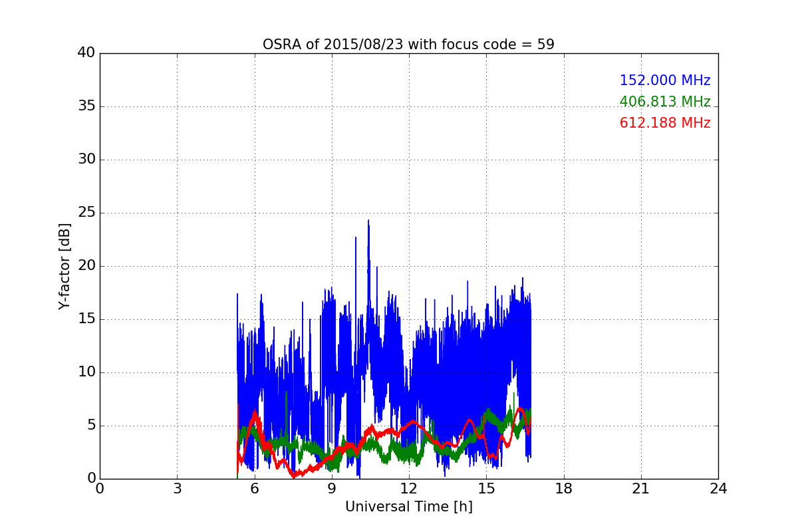This screenshot has height=532, width=798.
Task: Click y-axis tick label 20
Action: coord(86,266)
